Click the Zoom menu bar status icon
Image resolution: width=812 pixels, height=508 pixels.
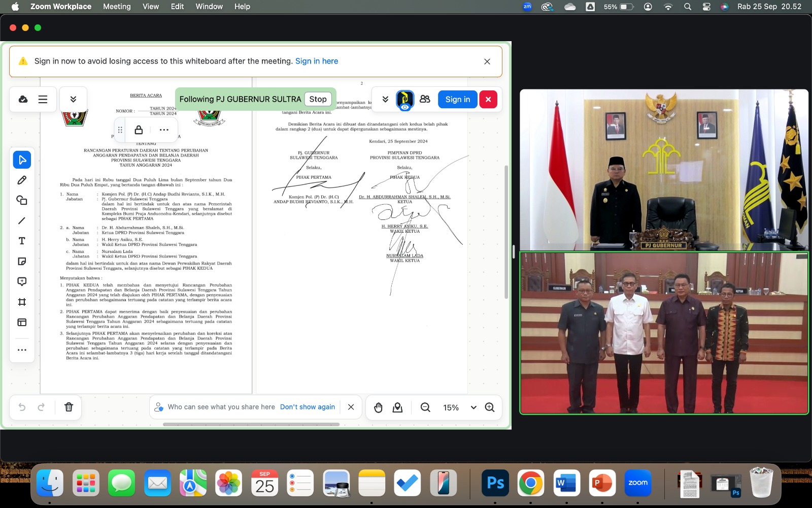click(527, 7)
